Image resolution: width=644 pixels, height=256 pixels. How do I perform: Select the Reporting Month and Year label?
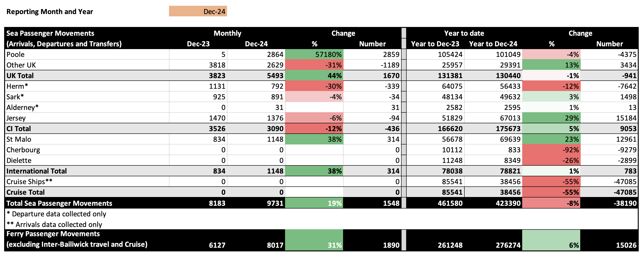pyautogui.click(x=50, y=12)
